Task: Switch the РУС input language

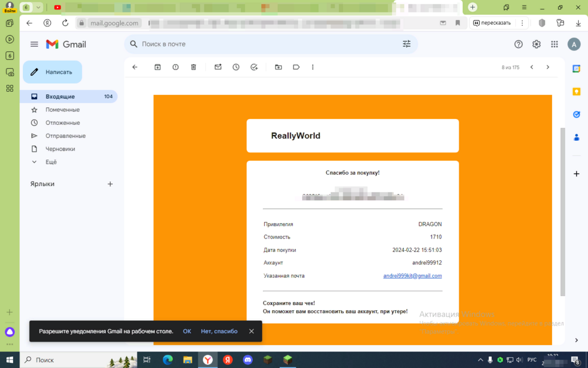Action: (532, 360)
